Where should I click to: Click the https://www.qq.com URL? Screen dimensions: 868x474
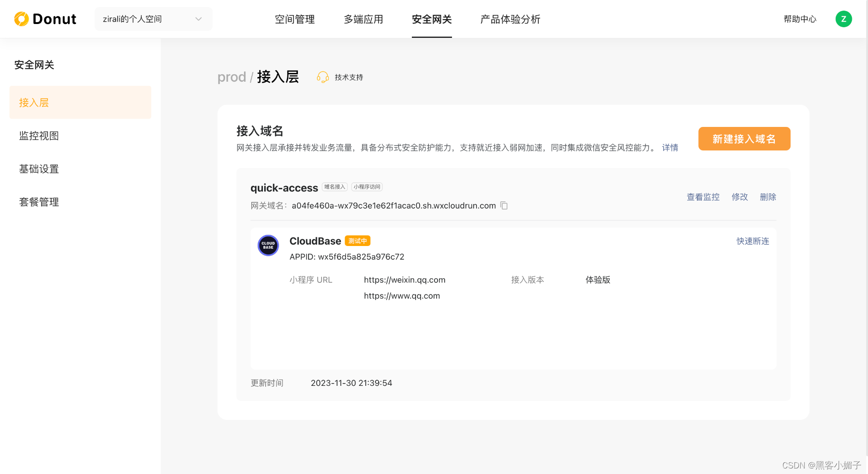402,296
